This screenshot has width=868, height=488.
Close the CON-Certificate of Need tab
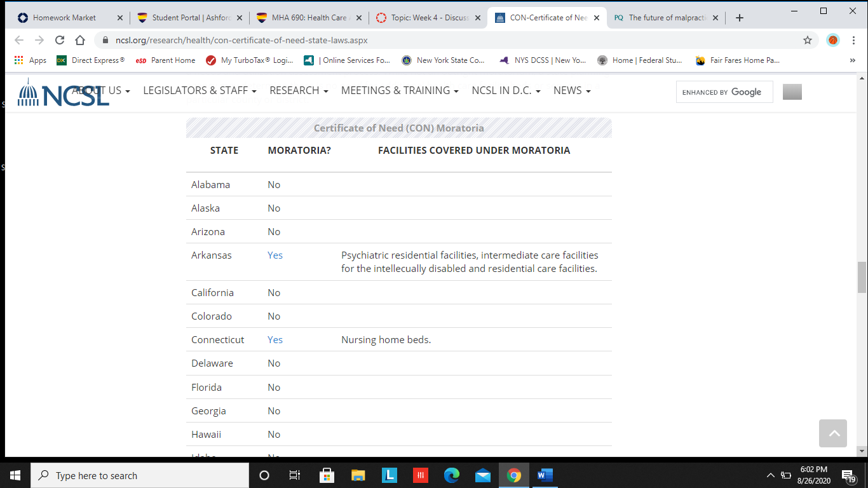coord(597,18)
